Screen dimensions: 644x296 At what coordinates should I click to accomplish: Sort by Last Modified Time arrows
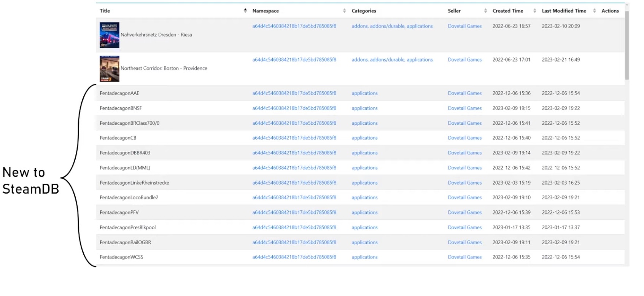[x=594, y=11]
